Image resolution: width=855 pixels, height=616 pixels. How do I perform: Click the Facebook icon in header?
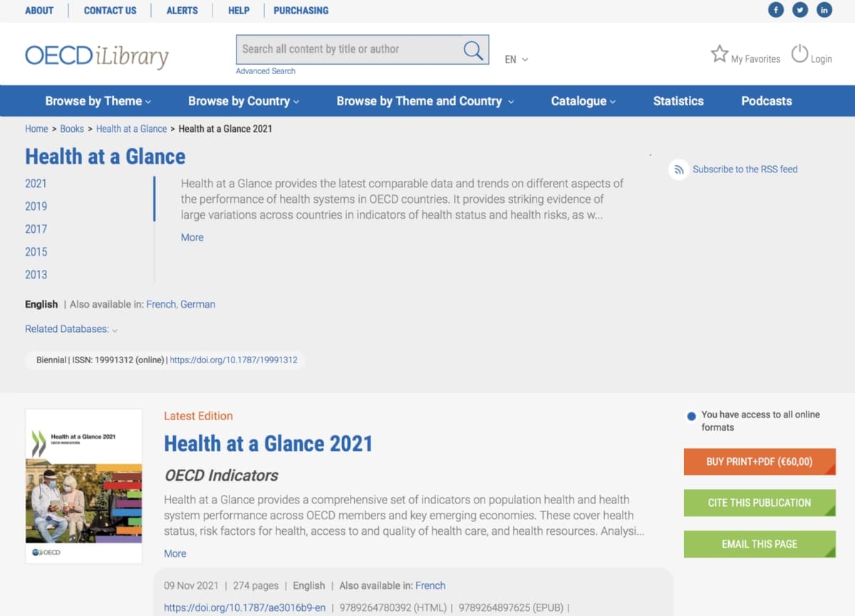coord(775,10)
